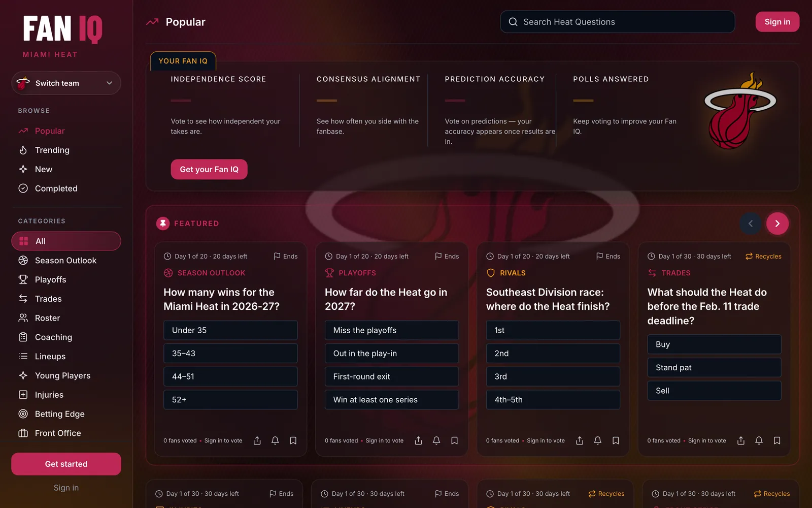Select Stand pat for trade deadline
The height and width of the screenshot is (508, 812).
pos(714,367)
